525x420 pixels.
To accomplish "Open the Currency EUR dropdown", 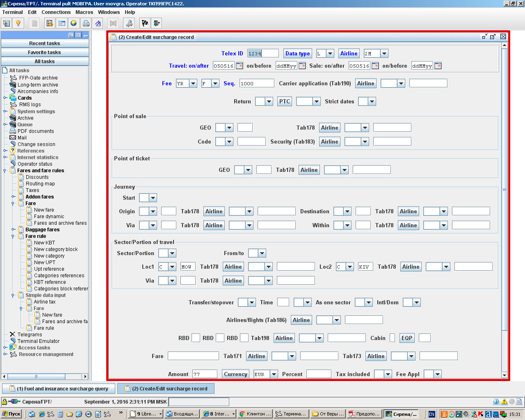I will 274,374.
